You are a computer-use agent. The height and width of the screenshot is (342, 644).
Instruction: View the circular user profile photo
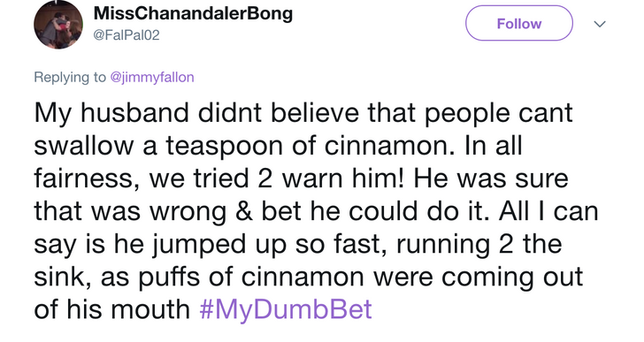[x=58, y=25]
